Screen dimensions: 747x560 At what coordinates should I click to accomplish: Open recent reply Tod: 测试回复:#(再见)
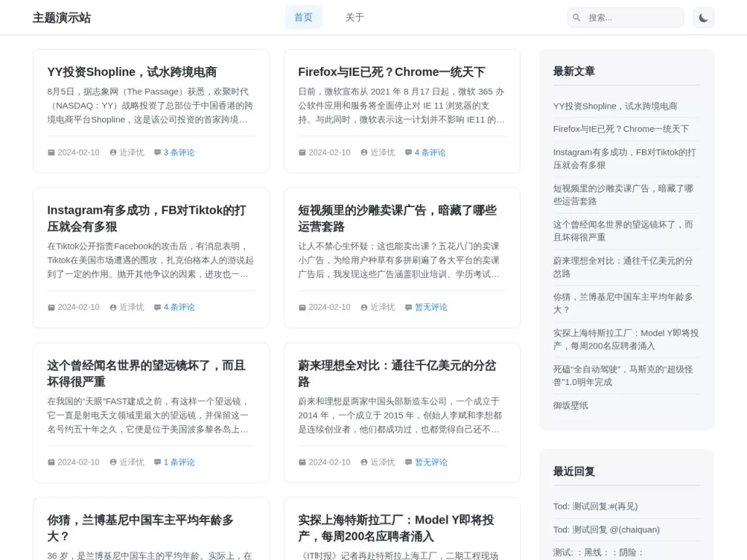tap(595, 506)
